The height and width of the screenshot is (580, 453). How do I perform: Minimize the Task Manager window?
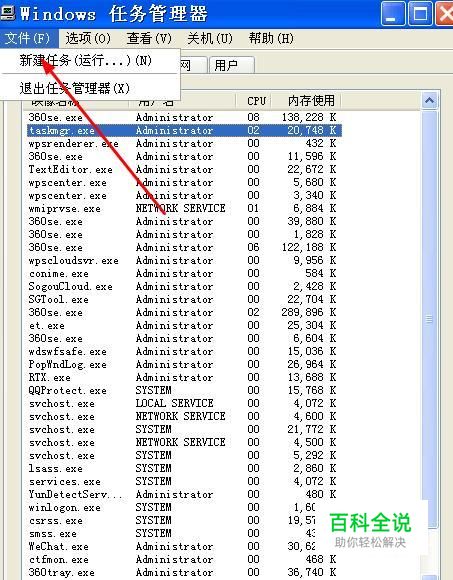pos(393,14)
